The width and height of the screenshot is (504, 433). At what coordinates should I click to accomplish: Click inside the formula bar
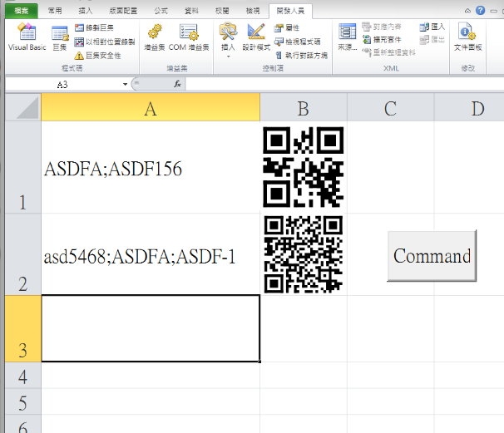[344, 84]
